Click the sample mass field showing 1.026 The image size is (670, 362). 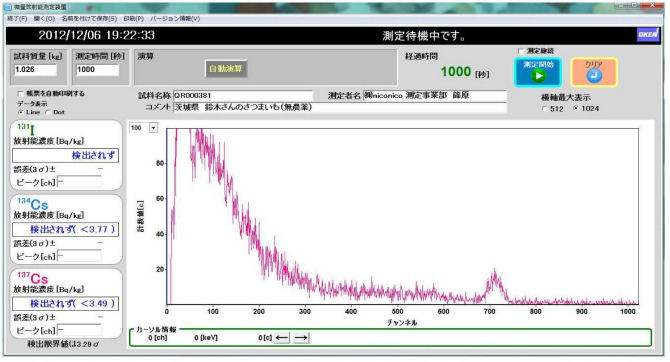tap(35, 70)
